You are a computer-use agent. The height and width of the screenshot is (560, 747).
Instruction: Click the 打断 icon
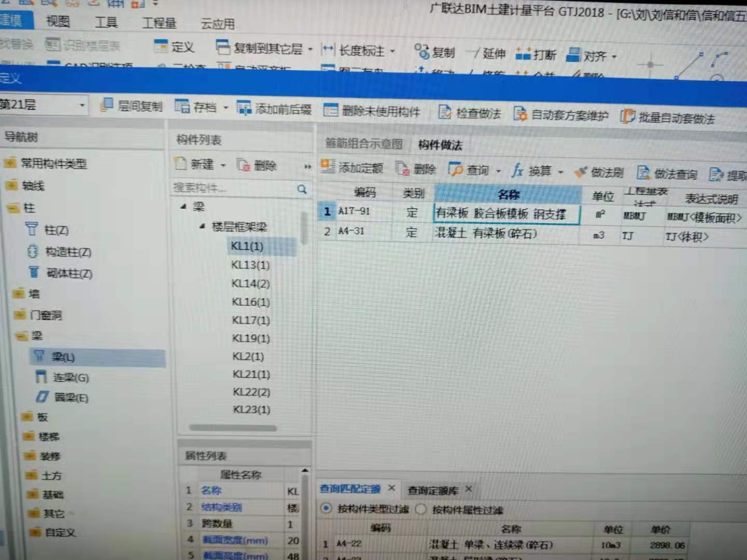(523, 53)
